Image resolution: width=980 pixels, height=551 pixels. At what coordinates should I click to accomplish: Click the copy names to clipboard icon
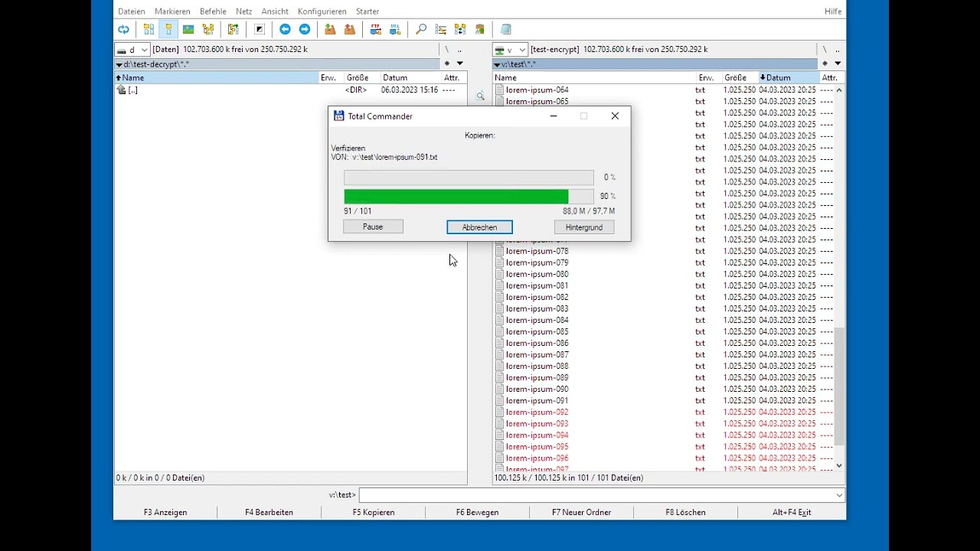pyautogui.click(x=480, y=30)
